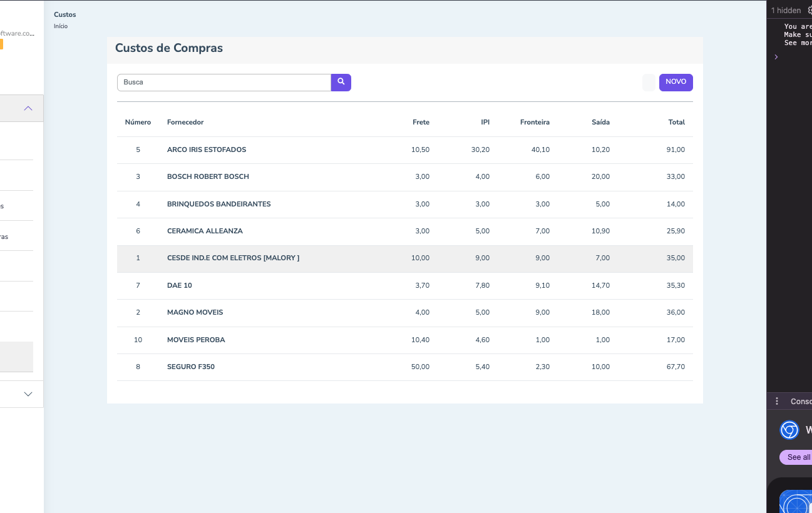The height and width of the screenshot is (513, 812).
Task: Select the ARCO IRIS ESTOFADOS row
Action: 207,150
